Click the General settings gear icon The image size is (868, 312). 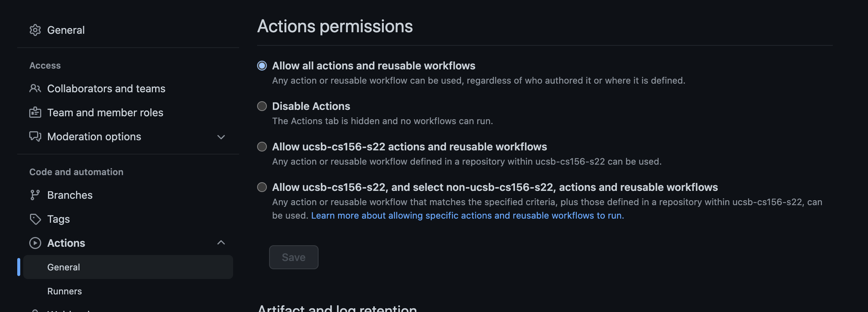pyautogui.click(x=35, y=30)
